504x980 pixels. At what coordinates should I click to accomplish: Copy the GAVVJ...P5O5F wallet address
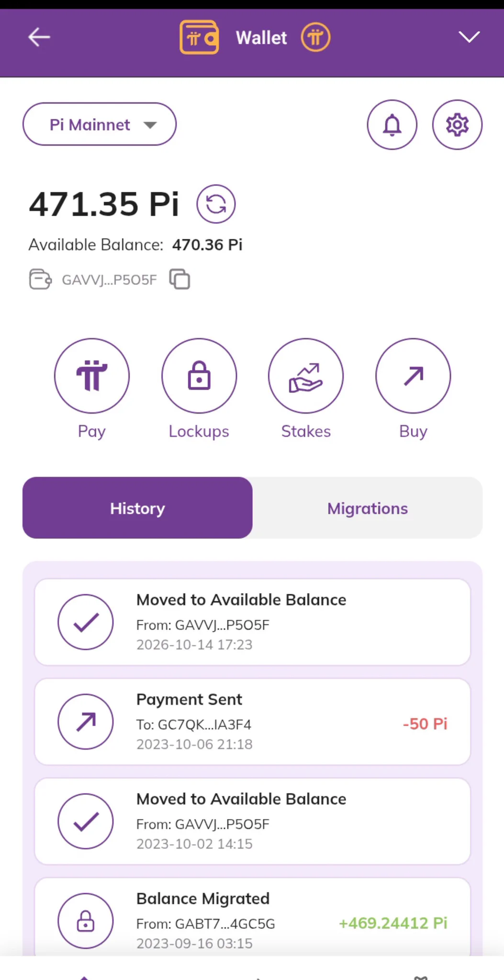[x=179, y=279]
